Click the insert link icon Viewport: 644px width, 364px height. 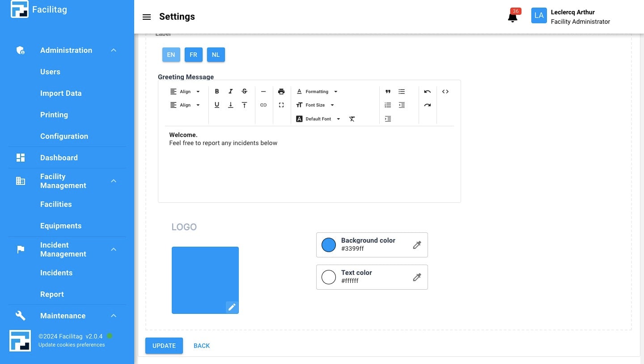263,105
